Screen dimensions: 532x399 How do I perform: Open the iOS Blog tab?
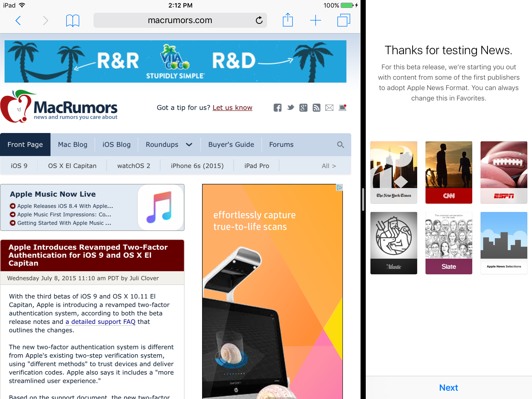pyautogui.click(x=116, y=145)
